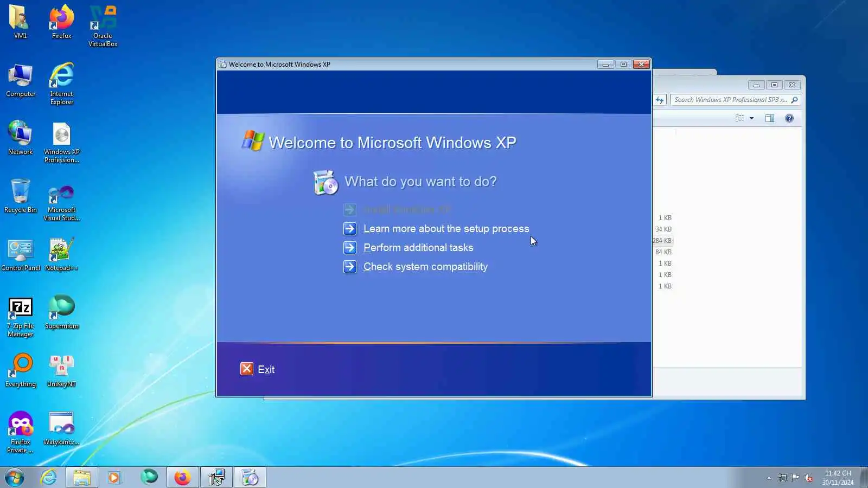868x488 pixels.
Task: Open the VM1 folder on desktop
Action: [x=20, y=22]
